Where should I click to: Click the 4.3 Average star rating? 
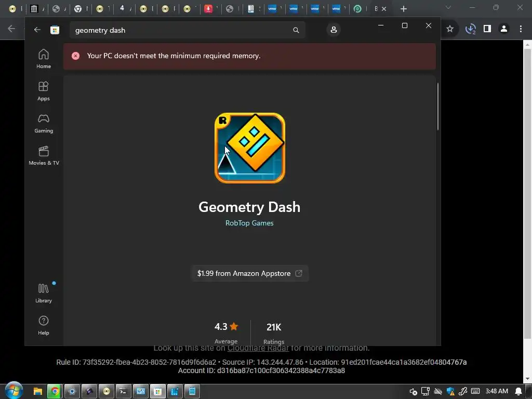(x=226, y=332)
